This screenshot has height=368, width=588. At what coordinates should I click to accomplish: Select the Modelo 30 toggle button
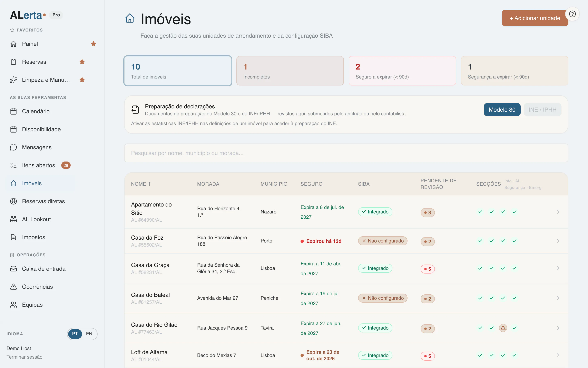pos(502,110)
